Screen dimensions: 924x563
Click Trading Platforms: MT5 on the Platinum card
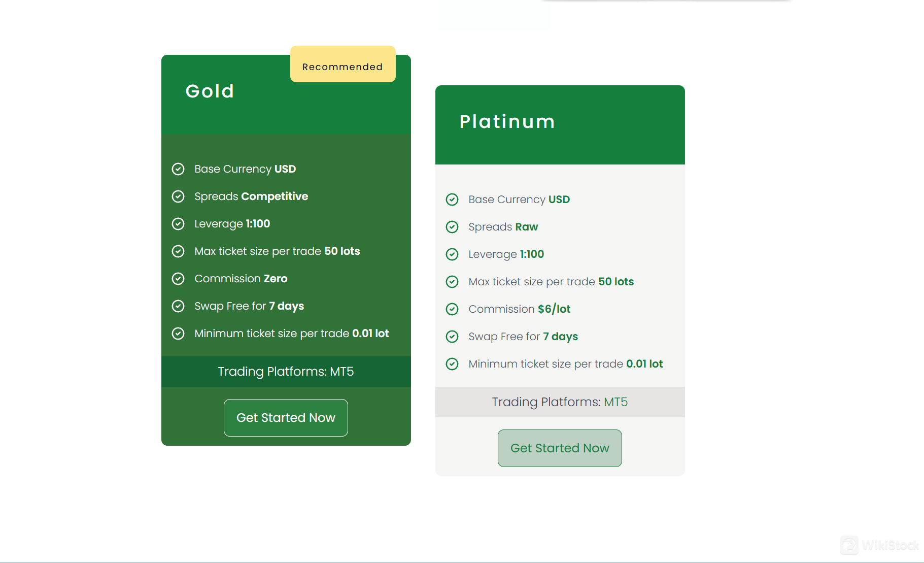click(560, 402)
